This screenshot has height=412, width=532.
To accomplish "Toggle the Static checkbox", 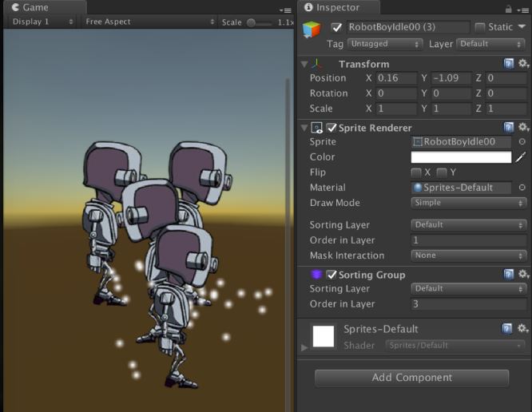I will (480, 27).
